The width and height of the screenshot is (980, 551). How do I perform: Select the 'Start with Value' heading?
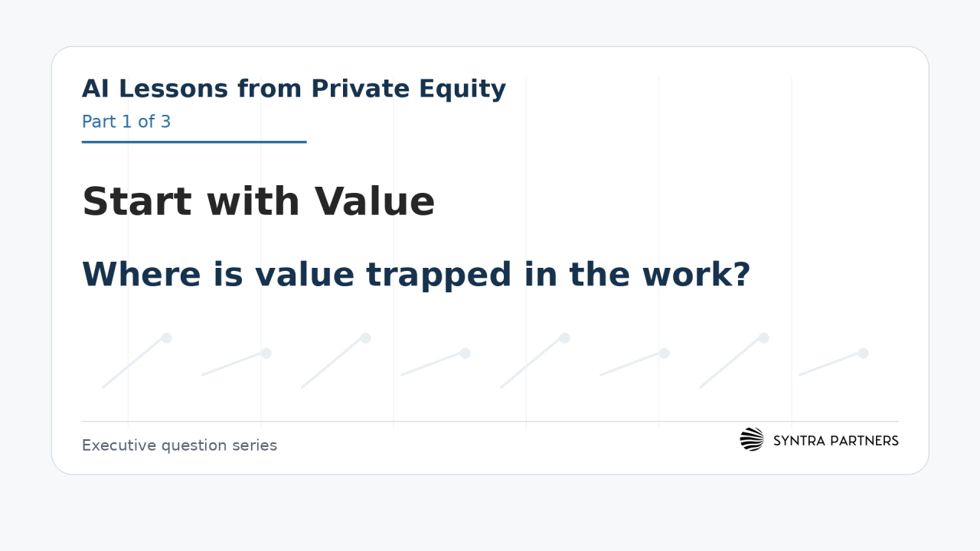(x=259, y=202)
